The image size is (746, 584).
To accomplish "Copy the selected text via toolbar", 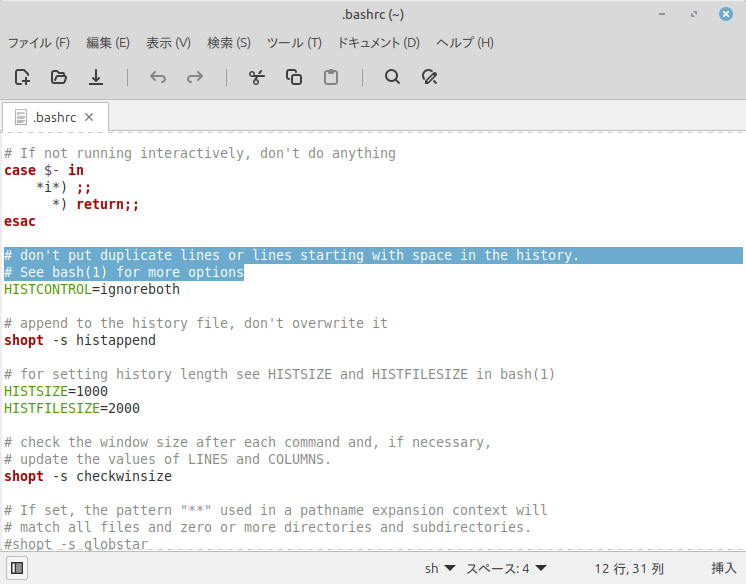I will 294,77.
